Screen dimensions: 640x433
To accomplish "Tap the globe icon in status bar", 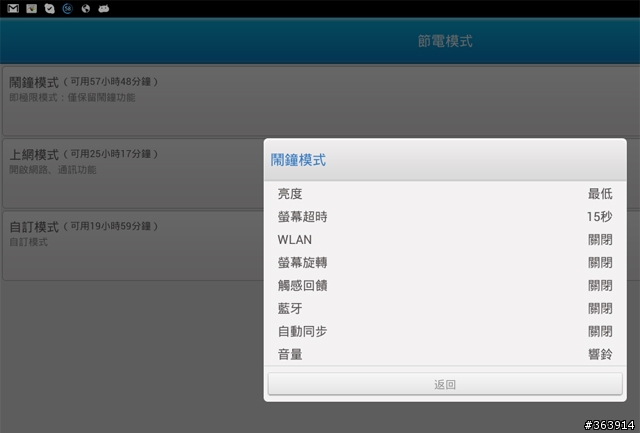I will click(x=85, y=8).
